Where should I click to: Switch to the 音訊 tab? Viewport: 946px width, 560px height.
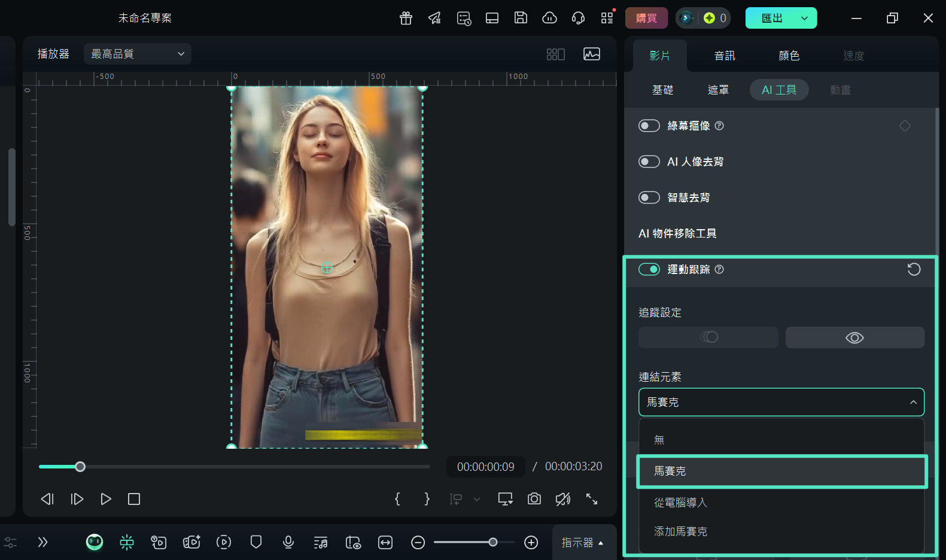pyautogui.click(x=724, y=56)
